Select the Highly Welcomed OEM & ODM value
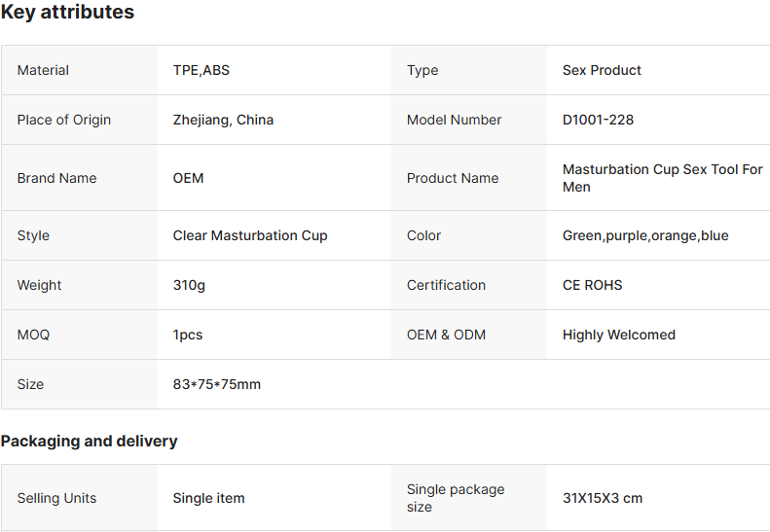This screenshot has height=532, width=770. [619, 335]
